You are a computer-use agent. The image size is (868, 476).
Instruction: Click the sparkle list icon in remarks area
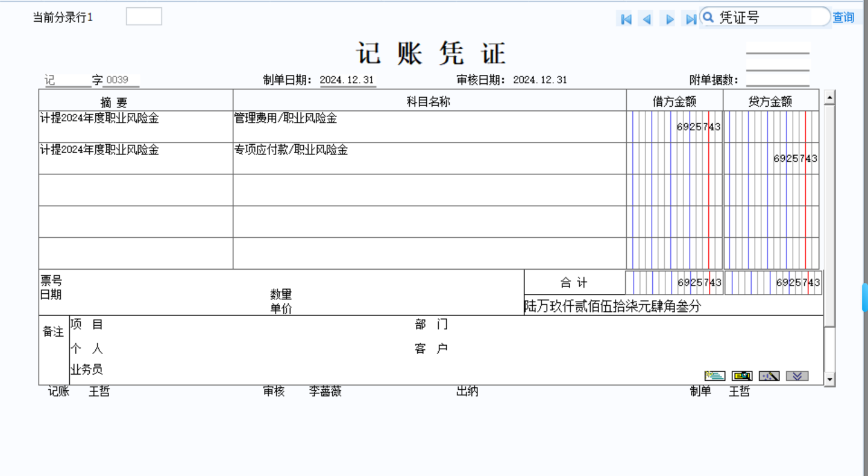click(715, 376)
